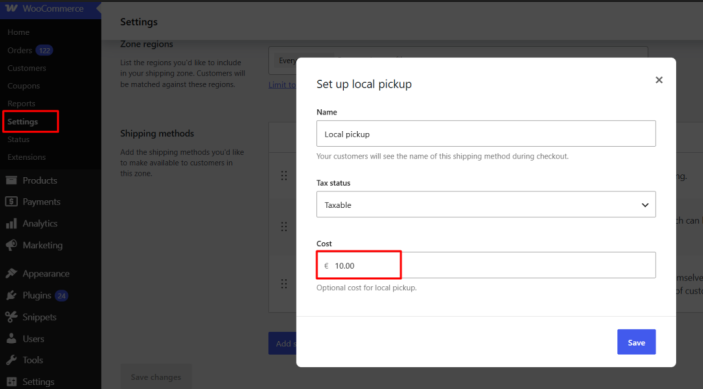Image resolution: width=703 pixels, height=389 pixels.
Task: Click the euro currency symbol
Action: click(326, 266)
